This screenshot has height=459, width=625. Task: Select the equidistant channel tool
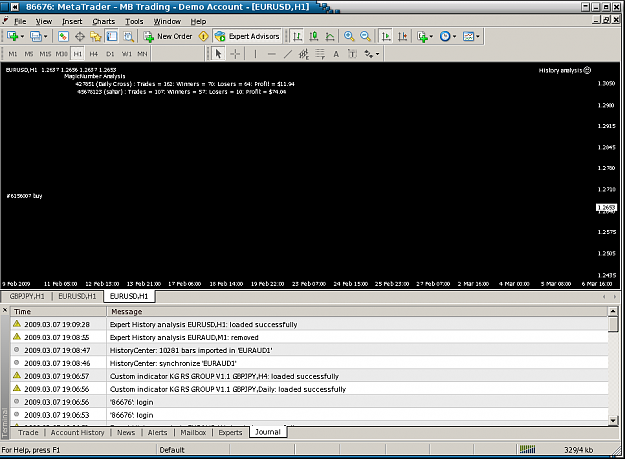pyautogui.click(x=304, y=54)
